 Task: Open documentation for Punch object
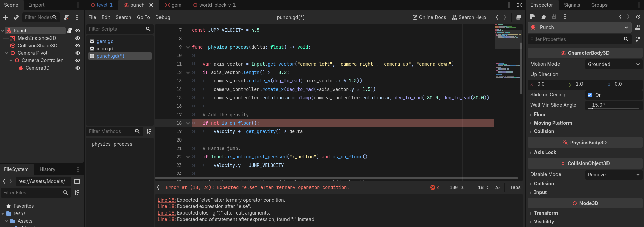point(638,27)
